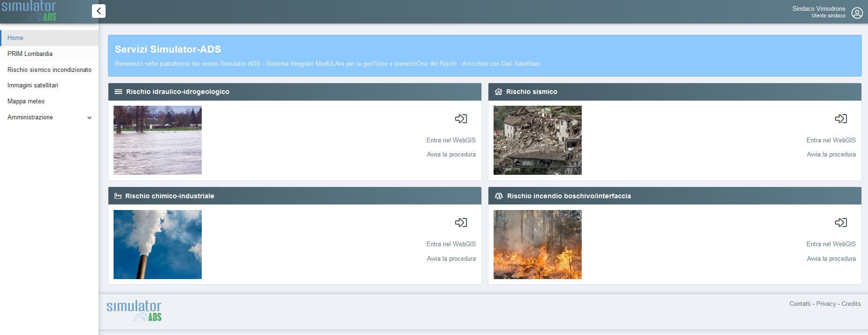Click the Rischio incendio boschivo fire icon
This screenshot has height=335, width=868.
point(499,196)
